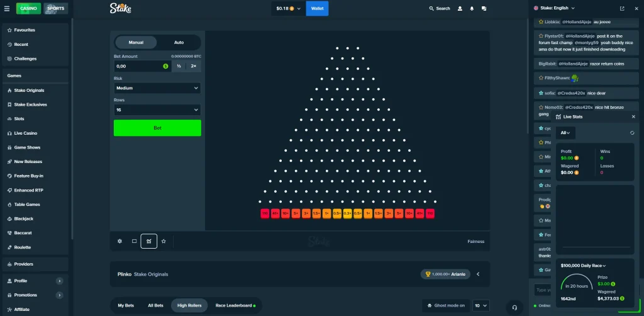
Task: Switch to Auto betting mode
Action: (179, 42)
